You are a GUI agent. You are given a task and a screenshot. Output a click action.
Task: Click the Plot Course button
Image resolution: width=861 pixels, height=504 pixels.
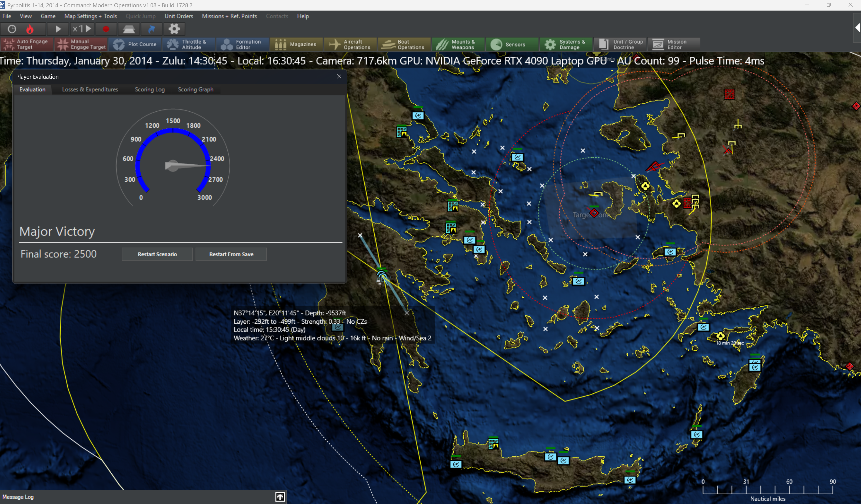pyautogui.click(x=135, y=44)
